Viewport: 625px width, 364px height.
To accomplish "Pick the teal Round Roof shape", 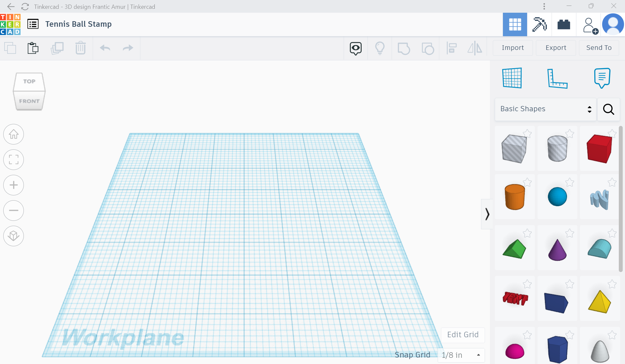I will (x=600, y=249).
